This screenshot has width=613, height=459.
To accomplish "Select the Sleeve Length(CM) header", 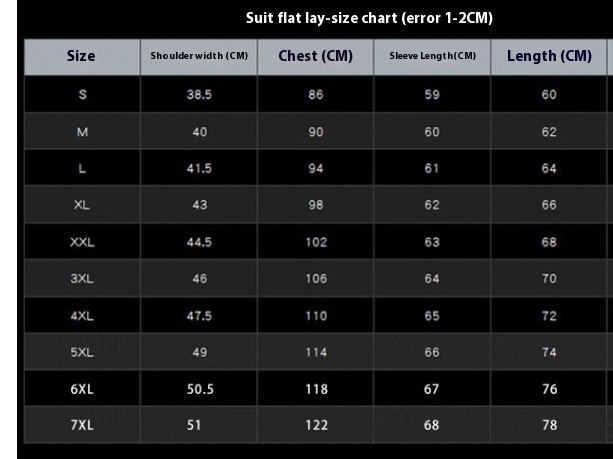I will [x=432, y=56].
